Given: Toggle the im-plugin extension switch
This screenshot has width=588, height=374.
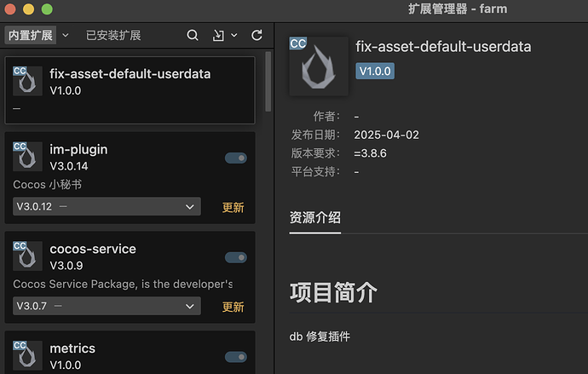Looking at the screenshot, I should [x=236, y=158].
